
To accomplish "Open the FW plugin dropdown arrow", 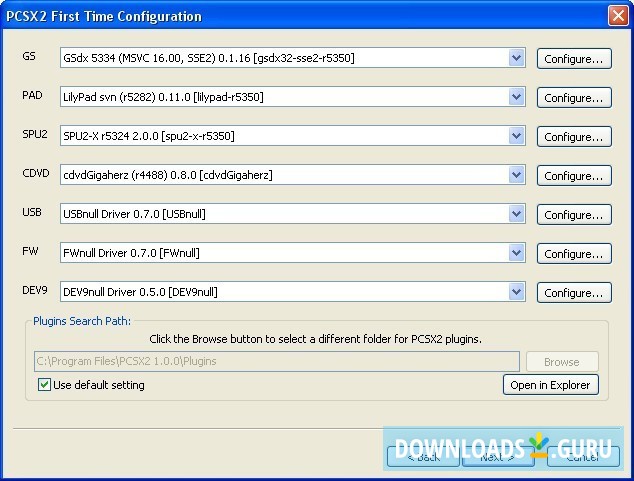I will [x=516, y=253].
